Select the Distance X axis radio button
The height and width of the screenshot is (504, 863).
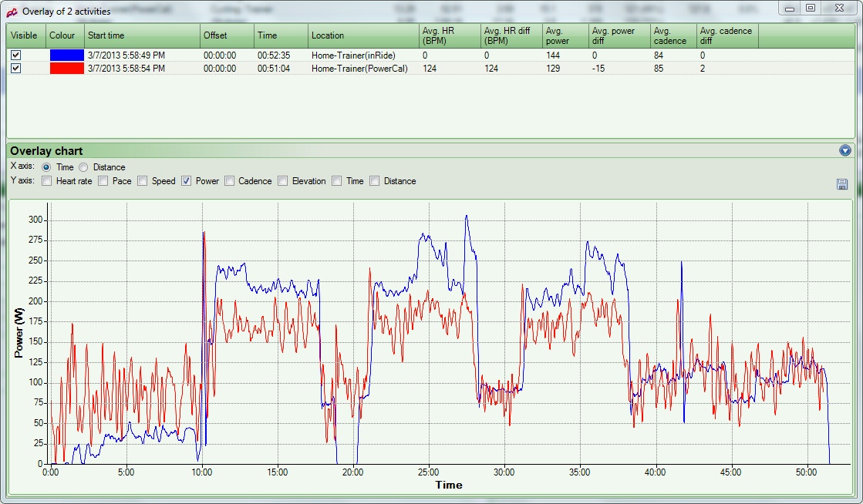click(x=83, y=167)
